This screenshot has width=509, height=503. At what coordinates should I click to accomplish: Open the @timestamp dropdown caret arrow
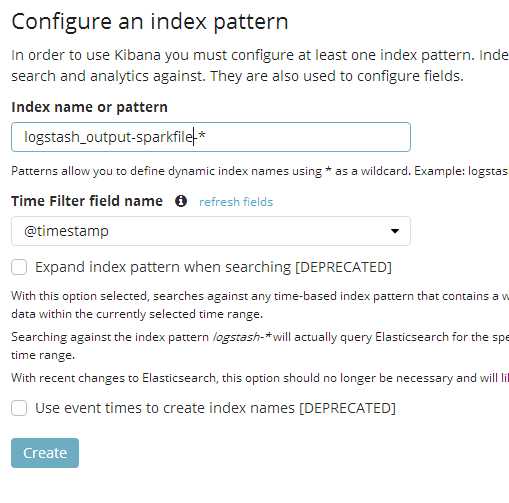coord(395,231)
